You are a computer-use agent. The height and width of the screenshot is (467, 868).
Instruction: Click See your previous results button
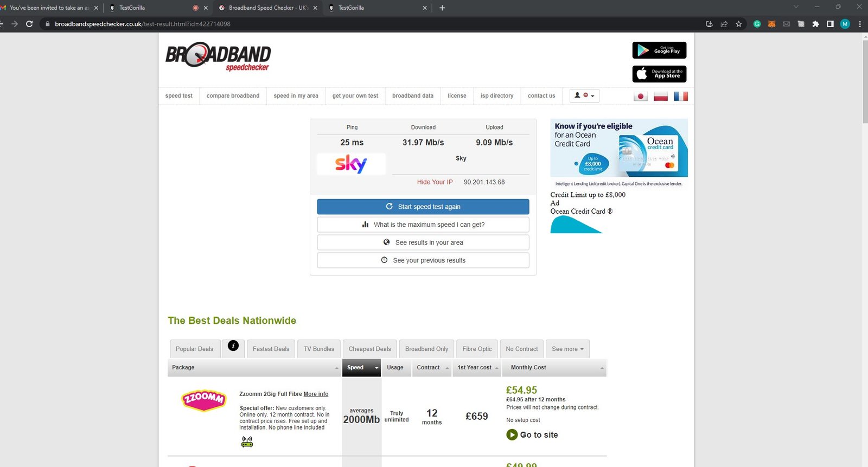[x=423, y=260]
